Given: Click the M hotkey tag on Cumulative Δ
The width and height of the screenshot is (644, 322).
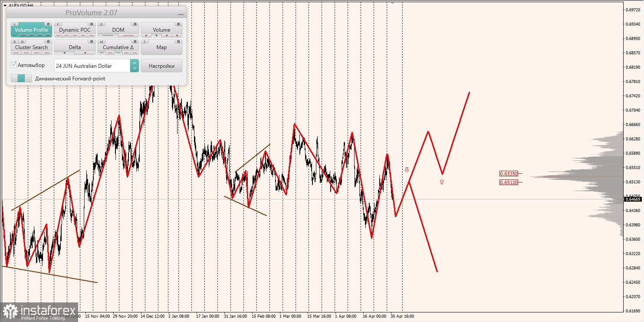Looking at the screenshot, I should click(x=102, y=42).
